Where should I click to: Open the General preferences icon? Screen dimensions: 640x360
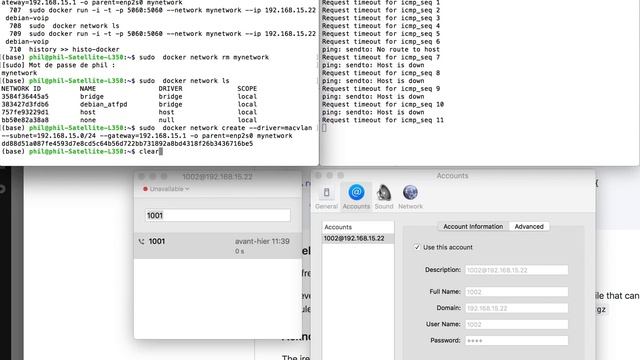pos(327,196)
